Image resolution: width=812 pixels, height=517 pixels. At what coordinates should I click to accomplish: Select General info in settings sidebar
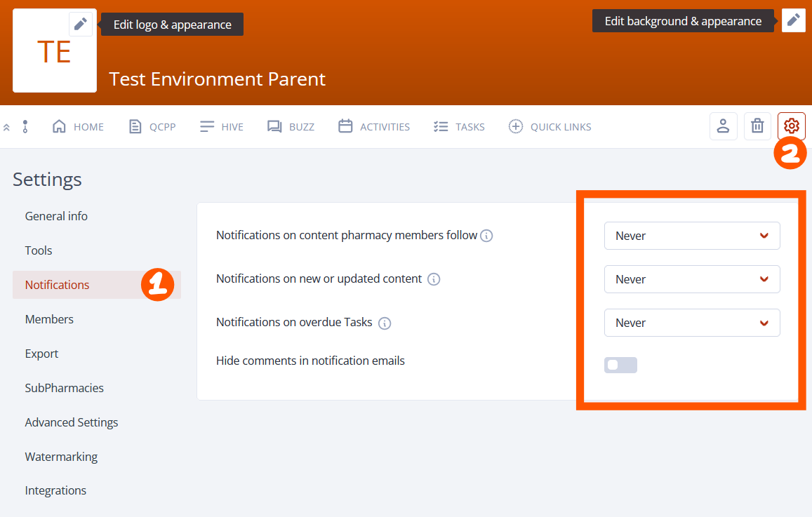point(56,216)
